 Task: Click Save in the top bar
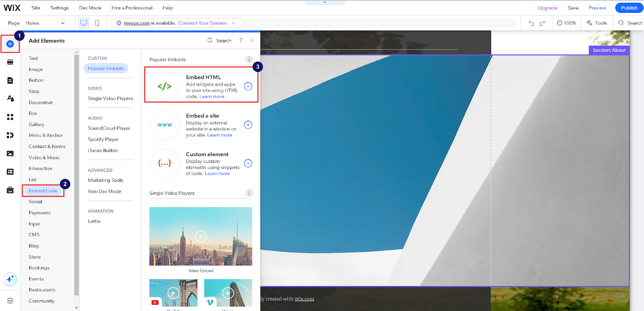[573, 8]
